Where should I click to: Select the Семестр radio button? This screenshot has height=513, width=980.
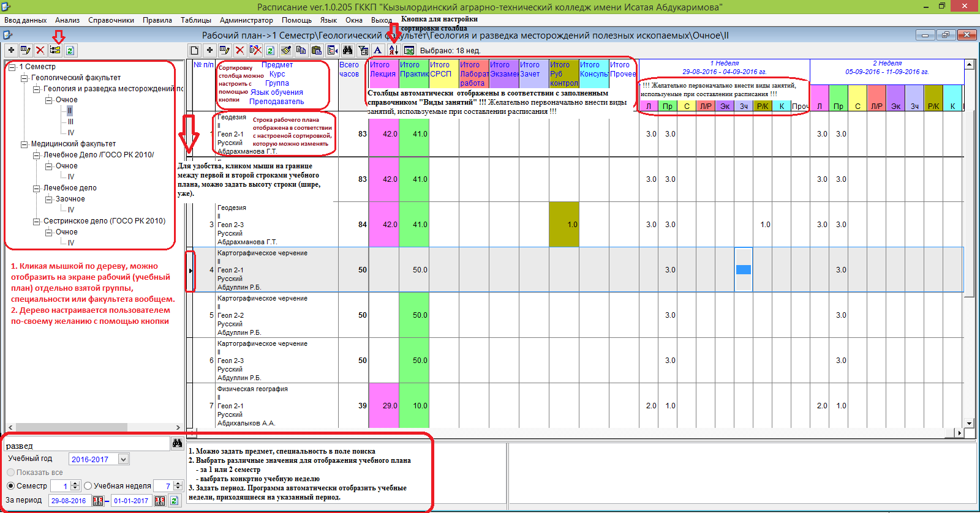[x=10, y=486]
